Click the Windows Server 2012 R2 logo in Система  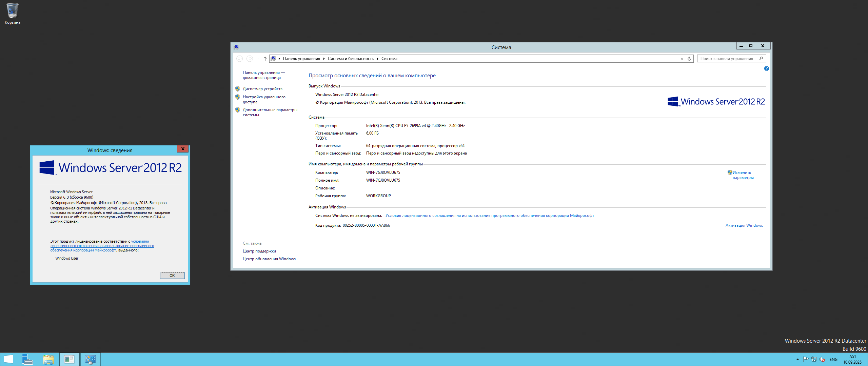coord(716,102)
